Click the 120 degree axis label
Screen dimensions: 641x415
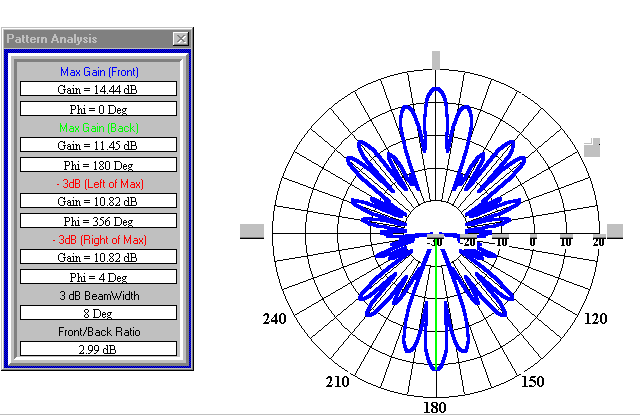pos(596,319)
